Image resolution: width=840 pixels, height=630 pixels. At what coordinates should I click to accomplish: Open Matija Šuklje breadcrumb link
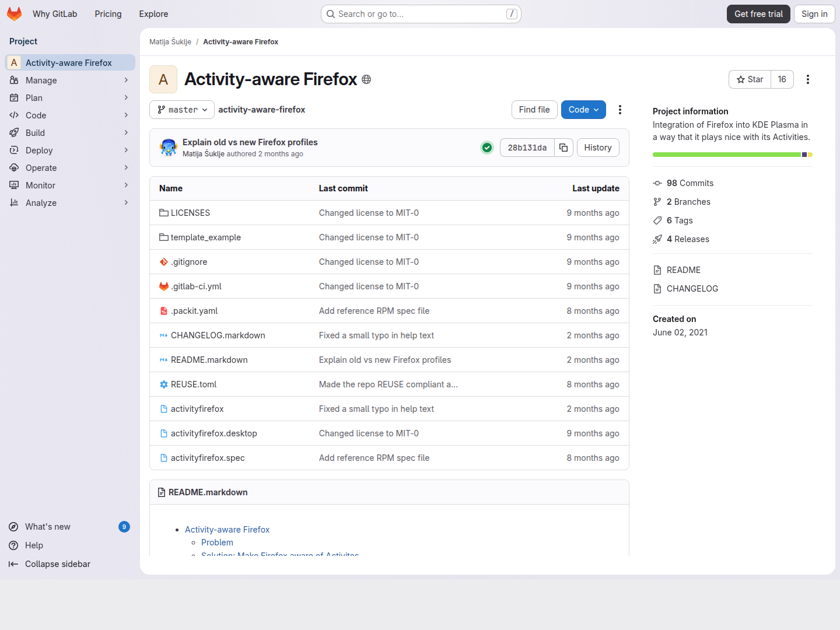point(170,42)
